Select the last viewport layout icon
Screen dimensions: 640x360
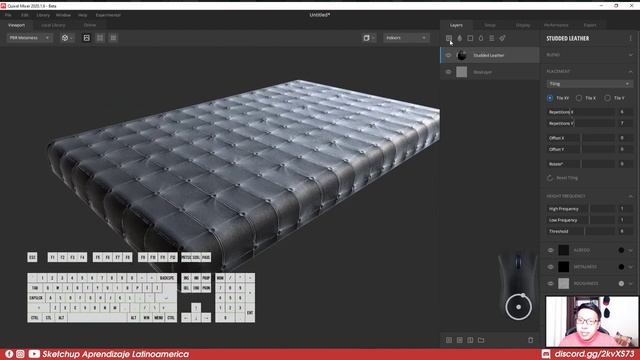coord(113,38)
